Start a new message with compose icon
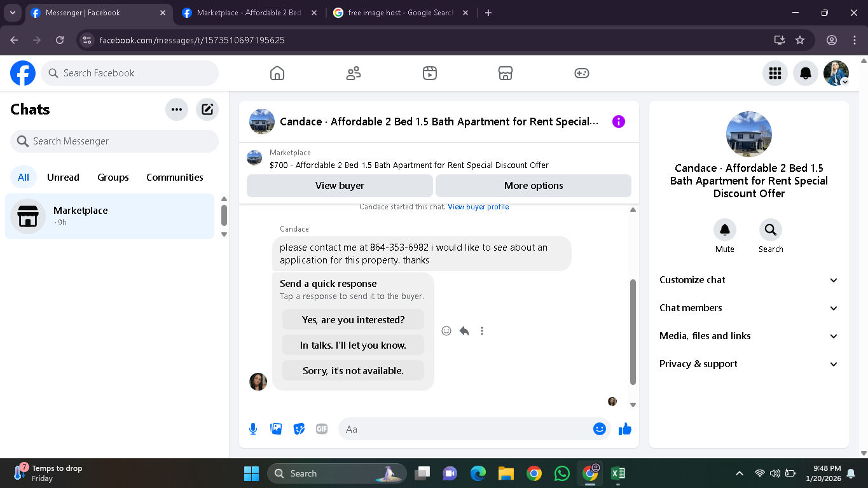This screenshot has height=488, width=868. pyautogui.click(x=207, y=109)
